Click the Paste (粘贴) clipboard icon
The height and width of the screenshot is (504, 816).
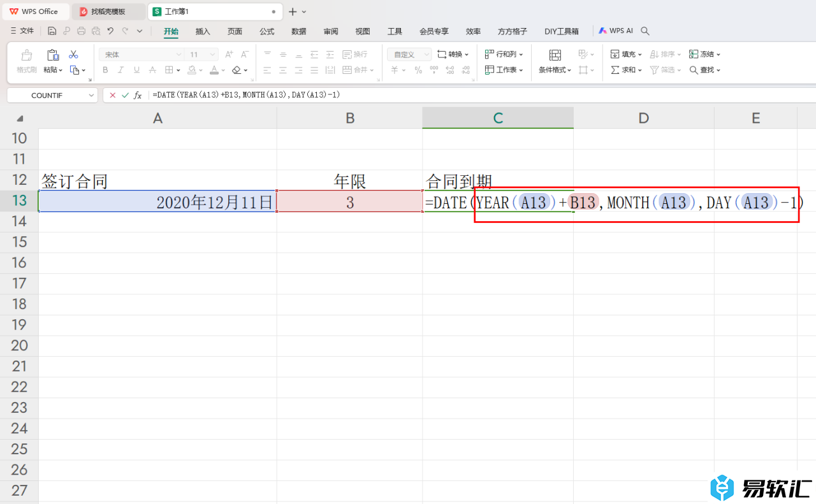(x=53, y=55)
